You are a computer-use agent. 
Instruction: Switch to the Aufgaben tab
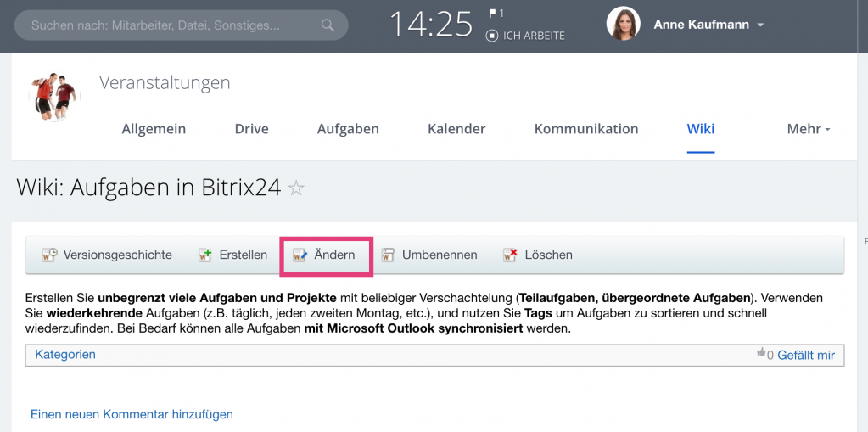pos(348,129)
